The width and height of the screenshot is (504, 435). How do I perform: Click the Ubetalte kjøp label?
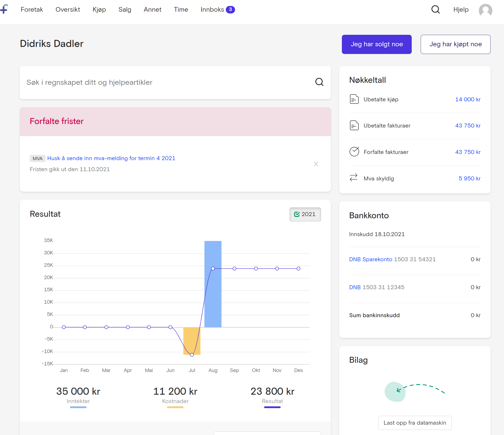point(381,100)
